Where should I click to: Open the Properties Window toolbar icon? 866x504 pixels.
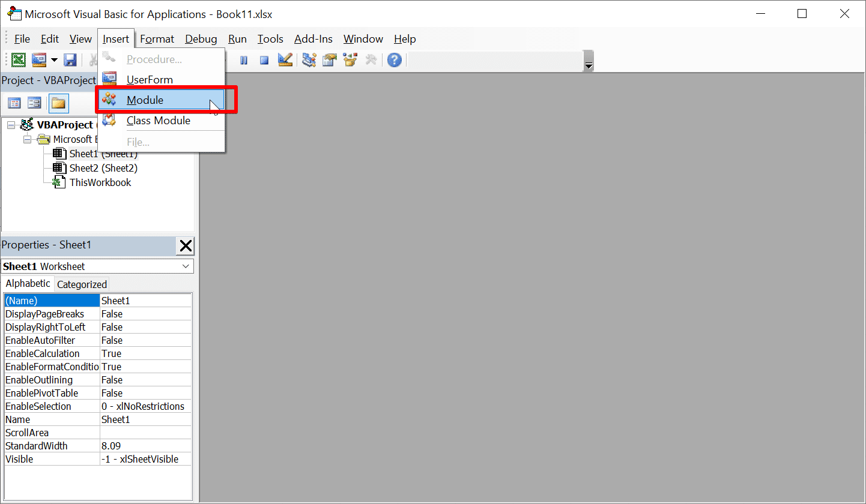point(329,60)
